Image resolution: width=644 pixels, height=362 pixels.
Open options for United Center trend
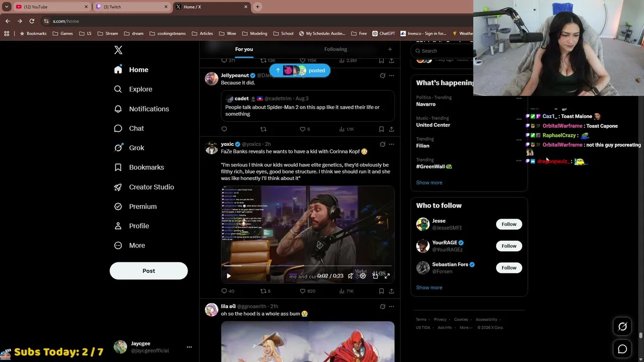519,119
